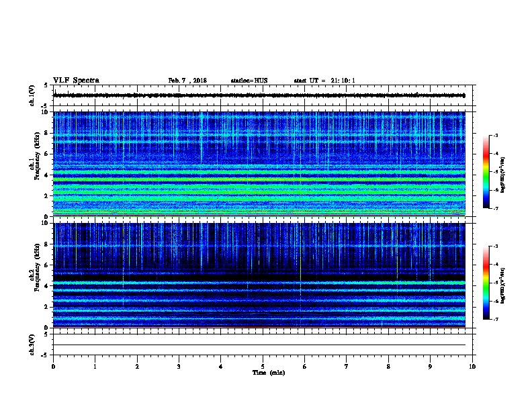Click the ch.1 color scale log(PSD) unit label
Viewport: 532px width, 411px height.
point(503,175)
